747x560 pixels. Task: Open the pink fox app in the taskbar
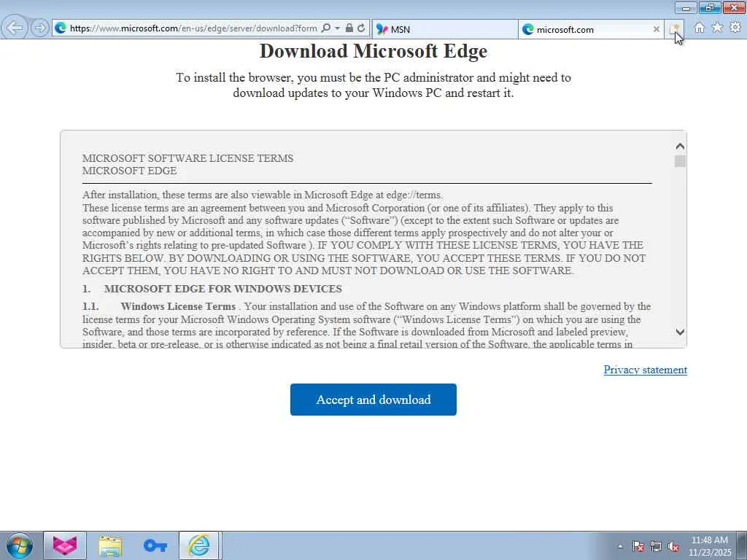pos(65,545)
